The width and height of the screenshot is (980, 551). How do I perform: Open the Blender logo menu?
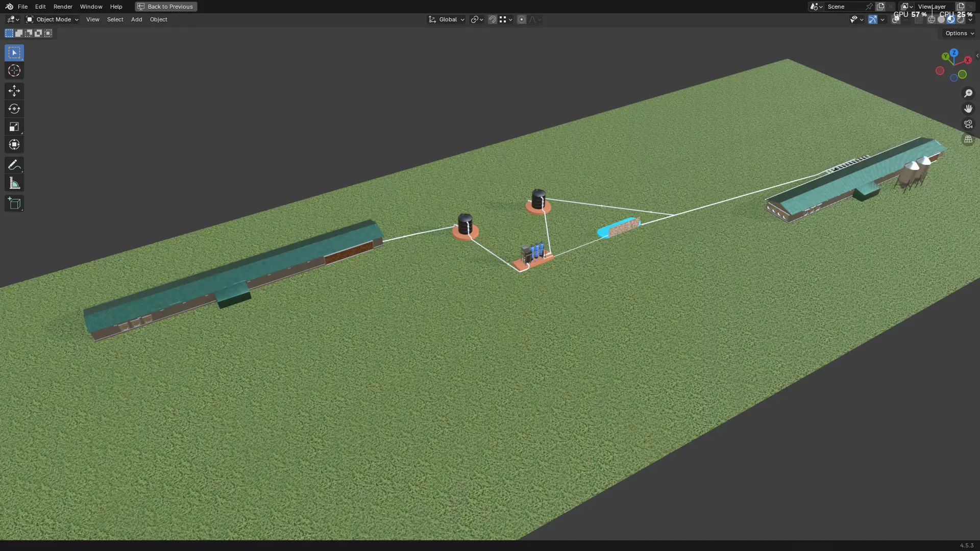coord(9,7)
